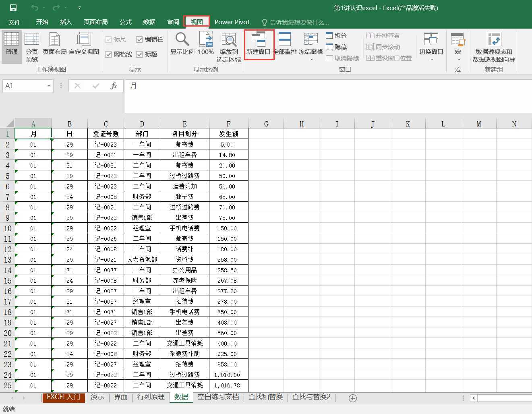Click 拆分 split window
The height and width of the screenshot is (414, 532).
pyautogui.click(x=336, y=35)
